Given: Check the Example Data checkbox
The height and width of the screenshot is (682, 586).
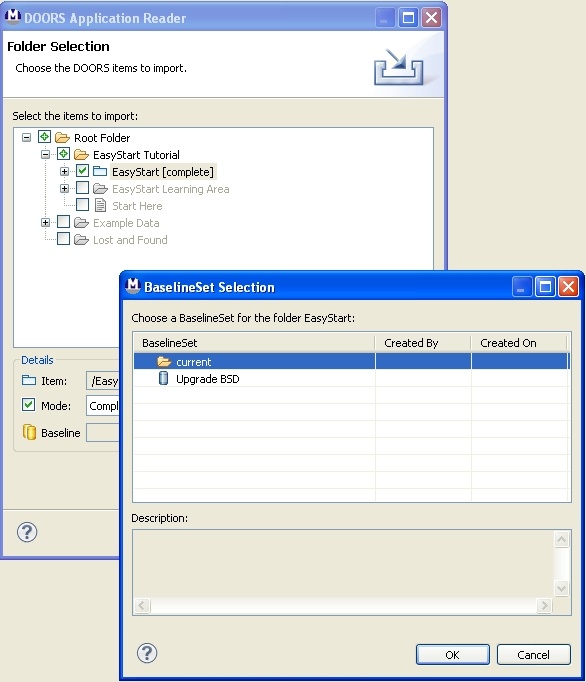Looking at the screenshot, I should [x=64, y=222].
